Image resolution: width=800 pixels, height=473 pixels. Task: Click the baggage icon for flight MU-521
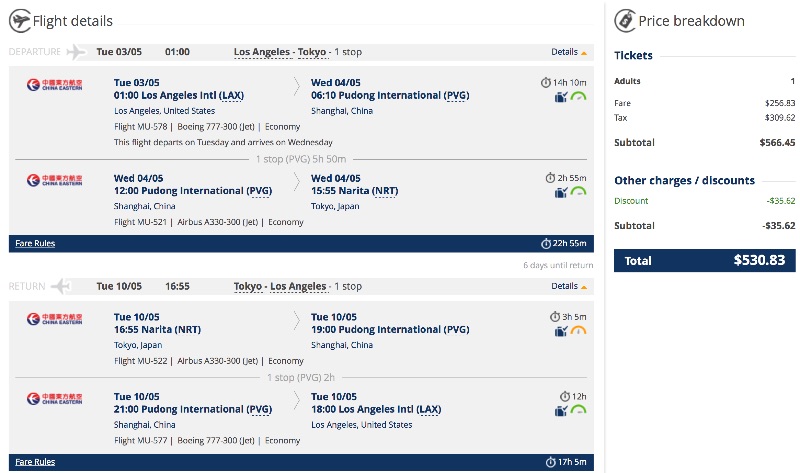point(561,192)
